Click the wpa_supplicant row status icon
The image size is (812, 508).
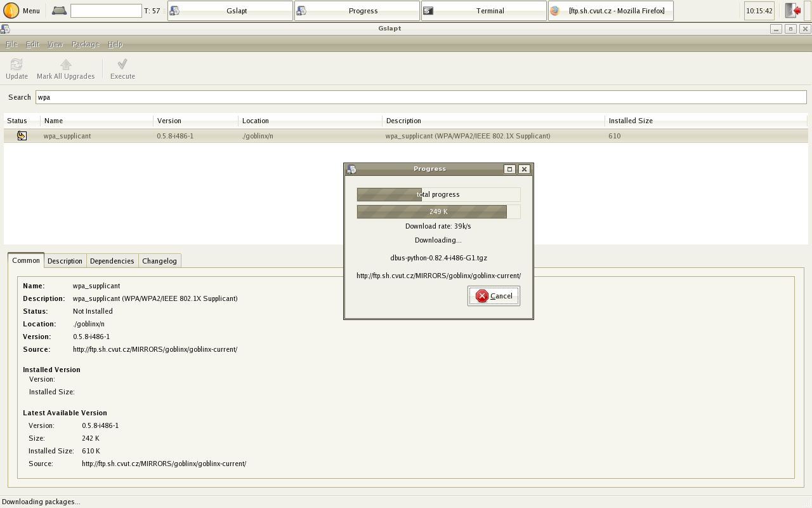pos(22,136)
